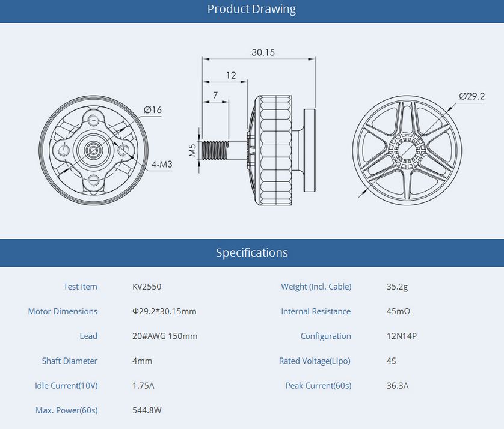Click the Rated Voltage(Lipo) label
This screenshot has width=504, height=429.
(315, 361)
